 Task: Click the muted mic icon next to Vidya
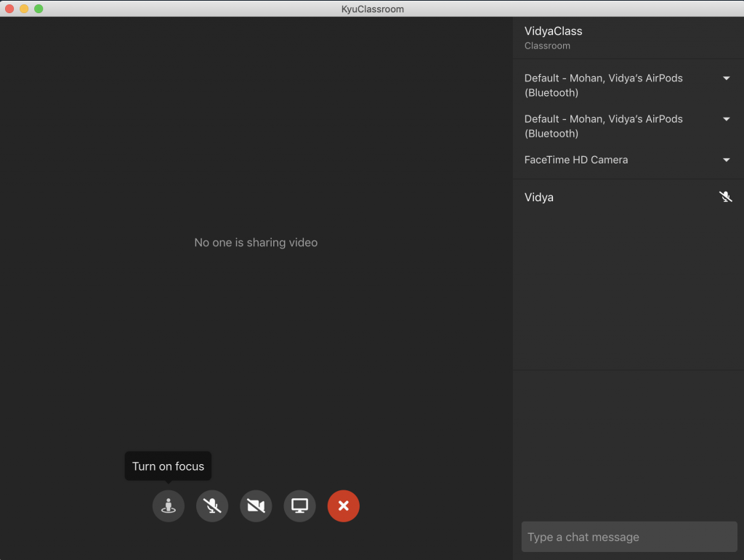click(x=725, y=197)
